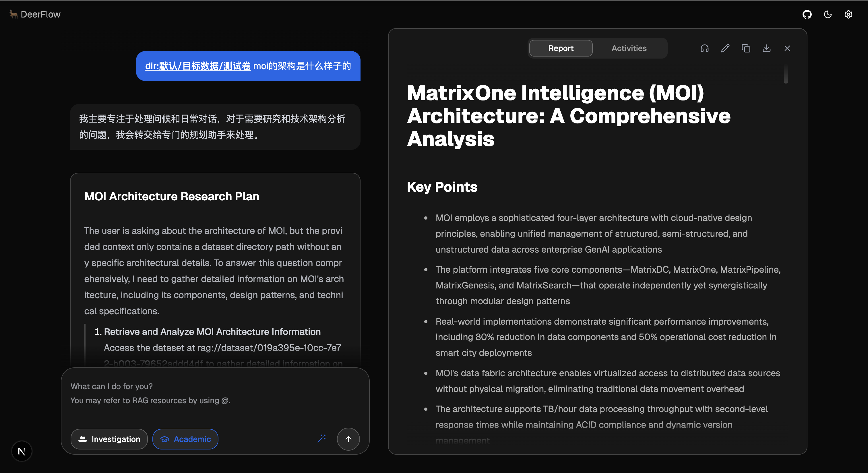Generate podcast with headphones icon
Screen dimensions: 868x473
coord(705,48)
